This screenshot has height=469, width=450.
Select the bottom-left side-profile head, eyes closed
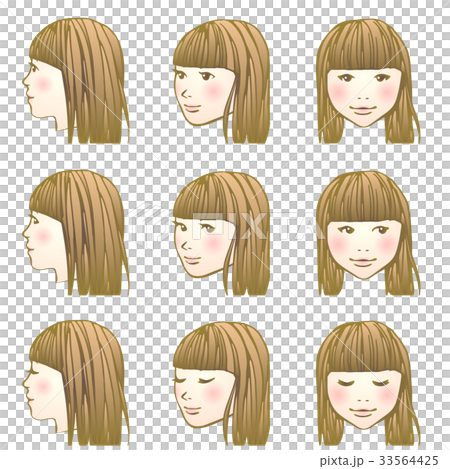(x=76, y=383)
